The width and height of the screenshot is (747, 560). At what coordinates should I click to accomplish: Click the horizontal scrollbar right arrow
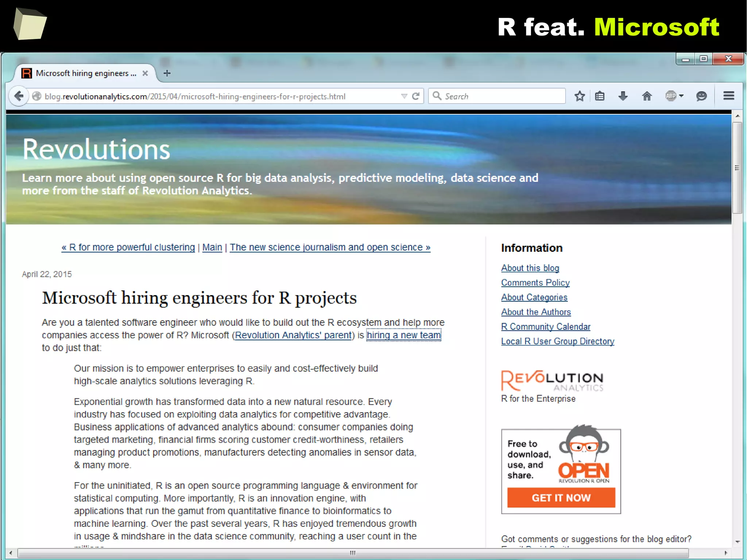tap(726, 553)
